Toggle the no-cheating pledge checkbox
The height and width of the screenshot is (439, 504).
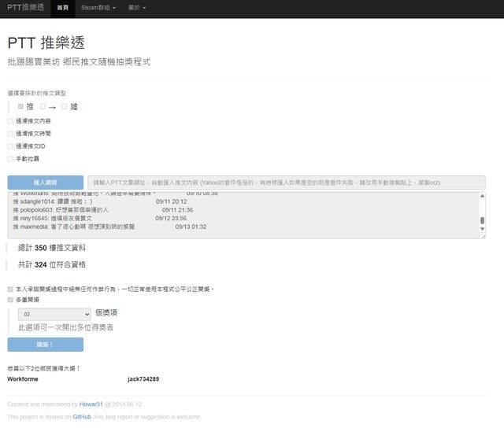pyautogui.click(x=10, y=289)
